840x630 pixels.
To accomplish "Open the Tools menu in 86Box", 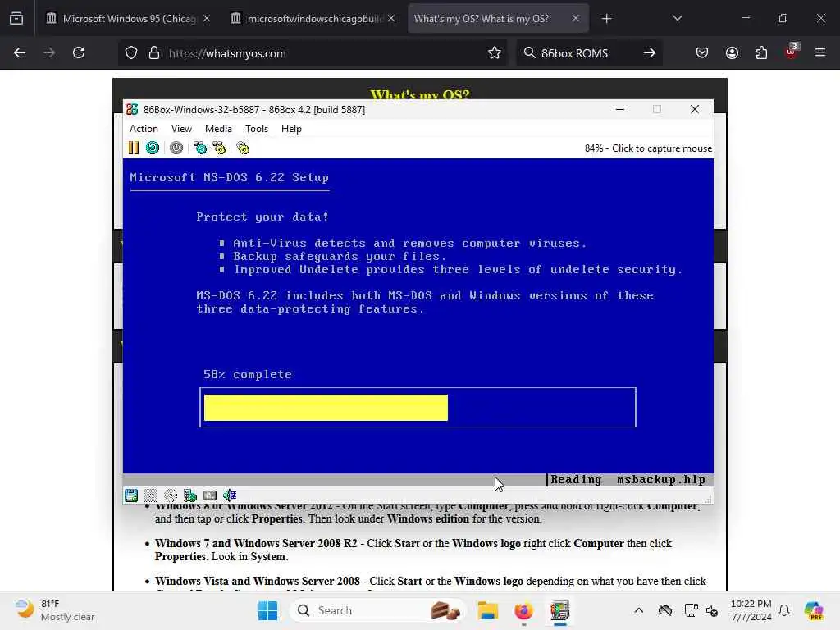I will pos(257,129).
